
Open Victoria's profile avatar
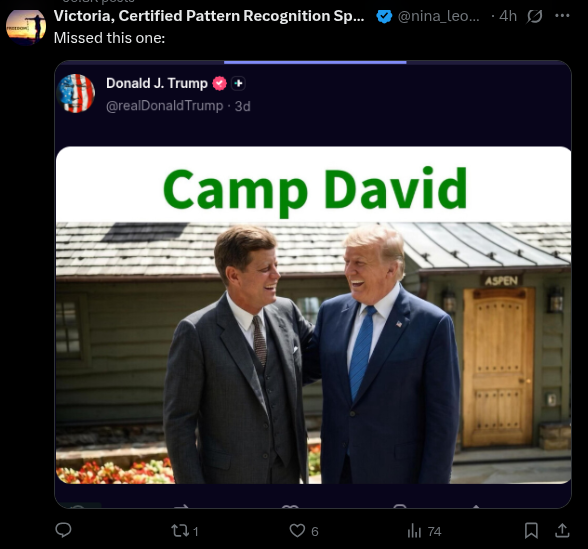point(26,27)
